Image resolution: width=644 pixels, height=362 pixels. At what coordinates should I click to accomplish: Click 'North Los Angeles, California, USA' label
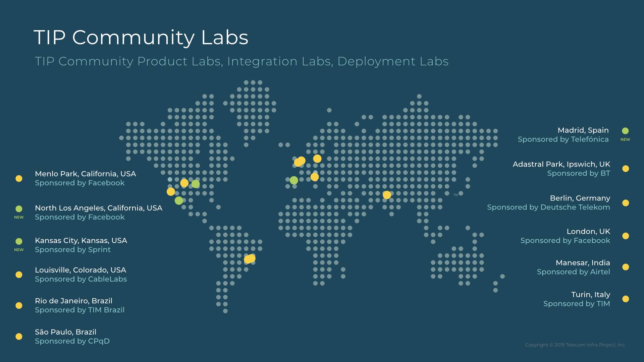(x=99, y=208)
